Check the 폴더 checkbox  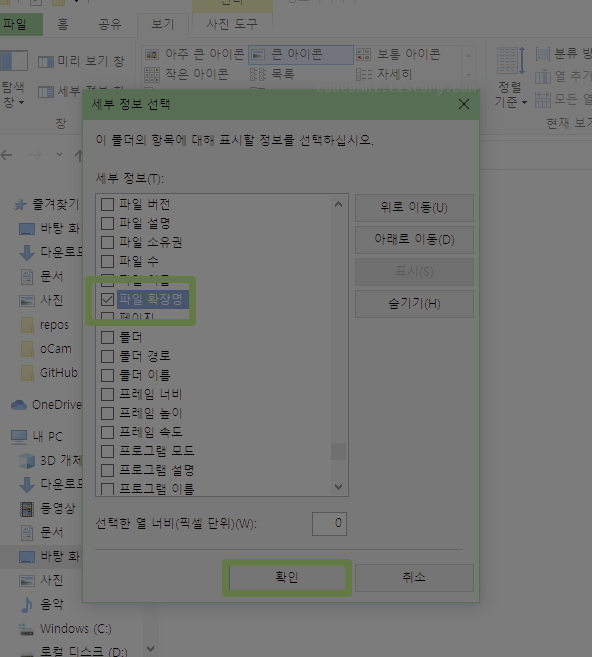coord(107,337)
